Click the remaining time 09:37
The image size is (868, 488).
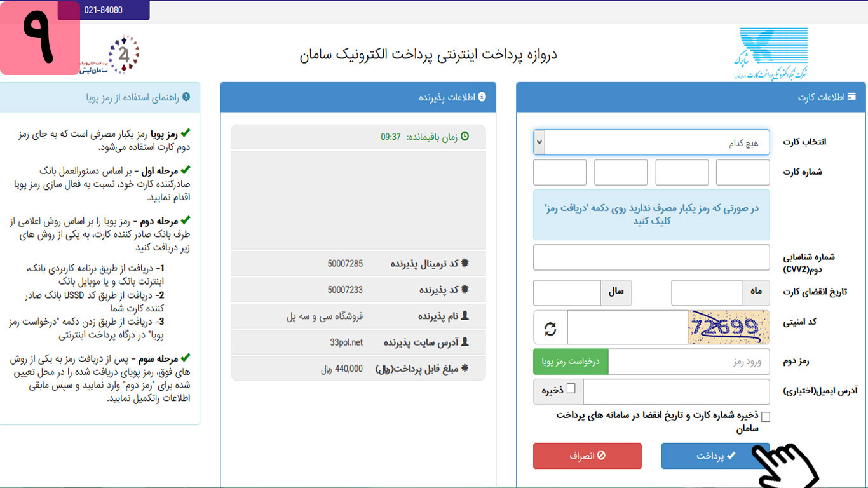pyautogui.click(x=391, y=137)
